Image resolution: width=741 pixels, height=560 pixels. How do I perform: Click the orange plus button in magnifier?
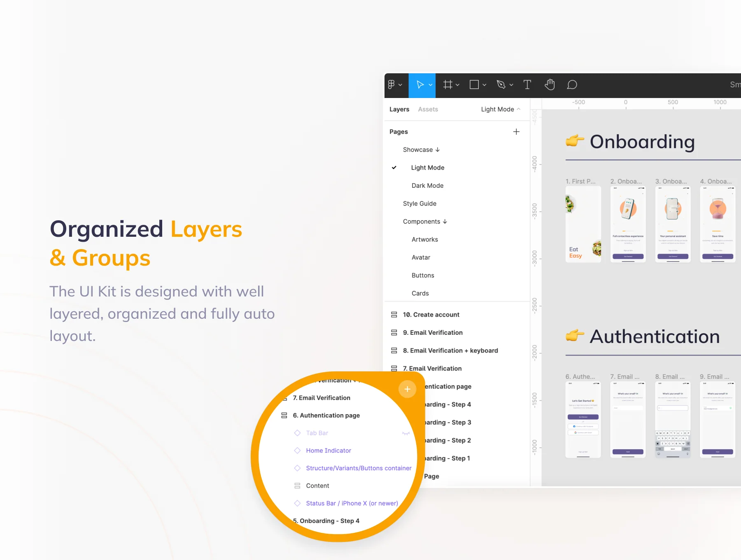(407, 389)
